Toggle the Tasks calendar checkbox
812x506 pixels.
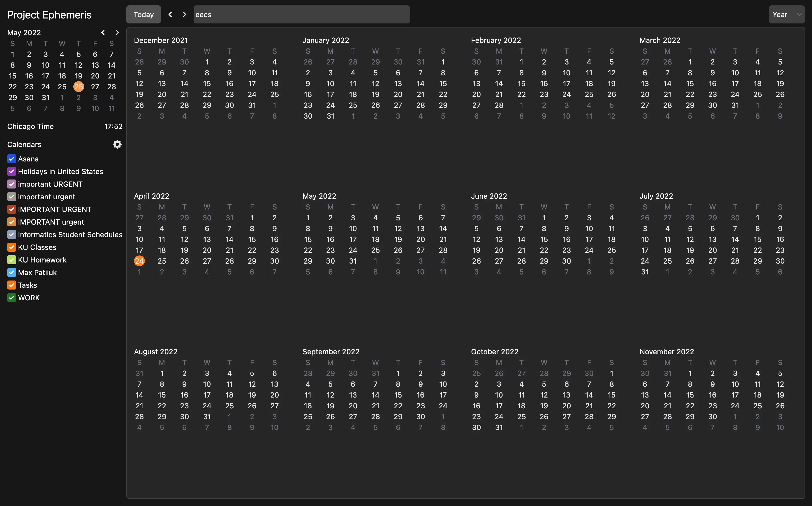point(12,285)
